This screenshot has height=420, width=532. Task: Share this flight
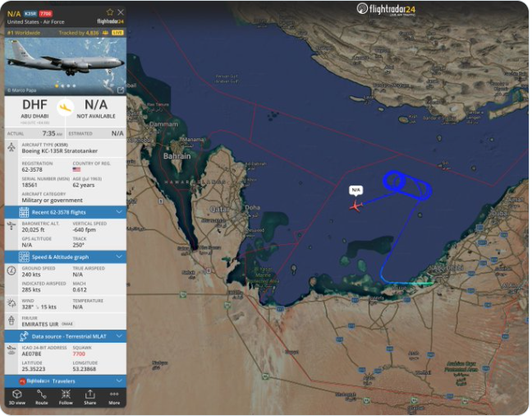click(x=90, y=397)
